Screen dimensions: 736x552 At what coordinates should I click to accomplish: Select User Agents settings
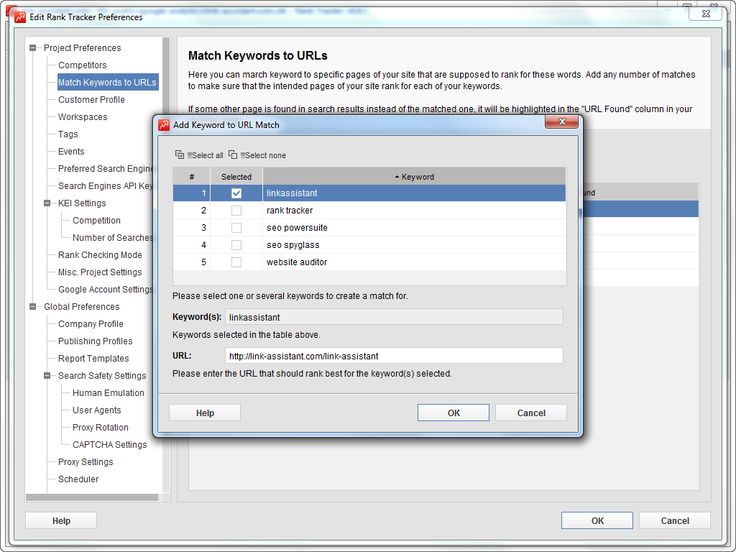click(x=97, y=410)
